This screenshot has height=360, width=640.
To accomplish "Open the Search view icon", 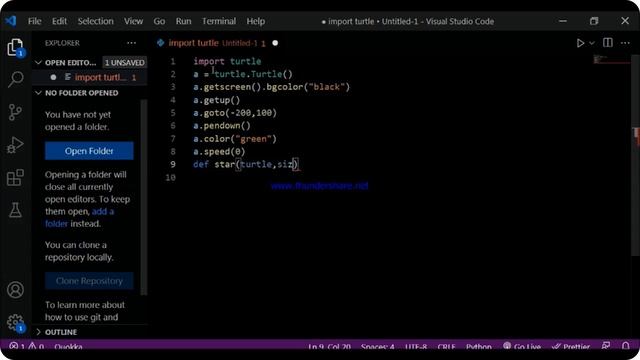I will [16, 79].
